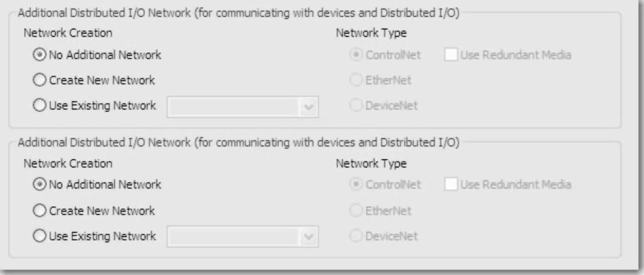The height and width of the screenshot is (275, 644).
Task: Pick DeviceNet network type in upper group
Action: (x=355, y=106)
